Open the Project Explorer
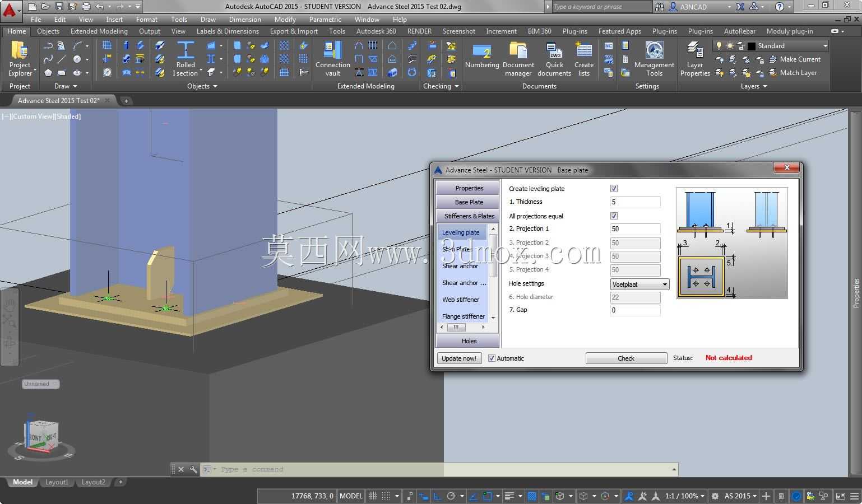The image size is (862, 504). [x=20, y=59]
